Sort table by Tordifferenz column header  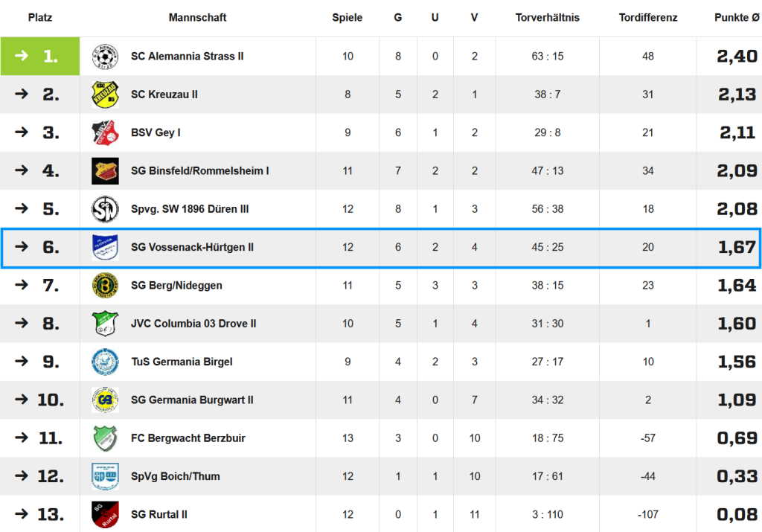pyautogui.click(x=648, y=18)
